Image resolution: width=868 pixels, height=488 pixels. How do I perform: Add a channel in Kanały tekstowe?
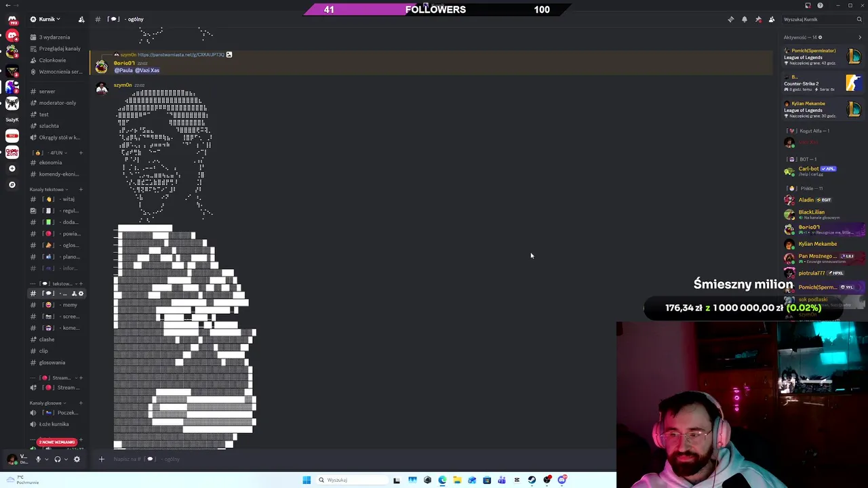click(81, 189)
